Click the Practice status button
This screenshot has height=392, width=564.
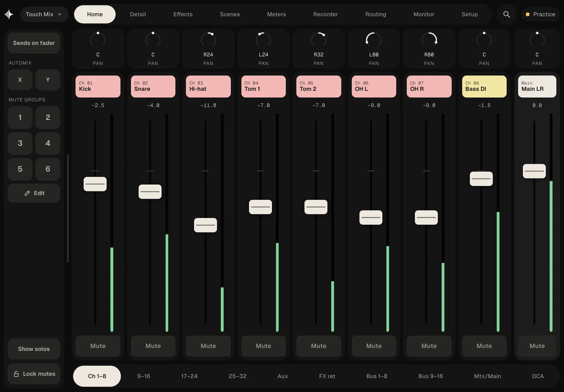pos(540,15)
